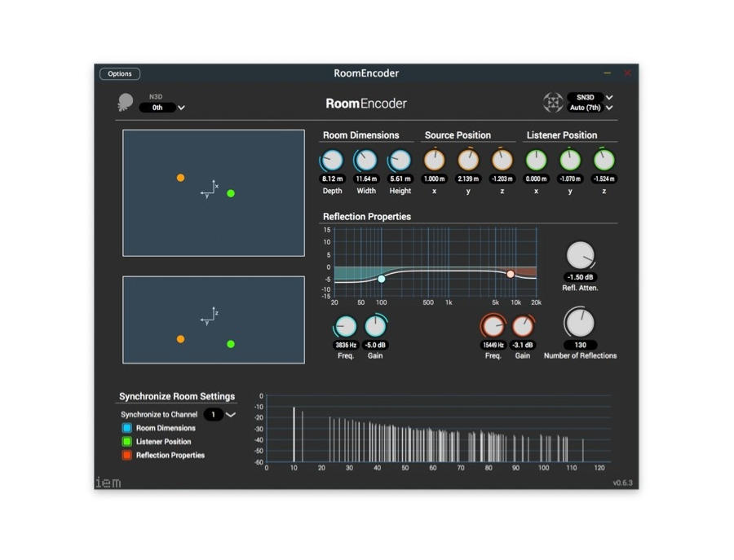Click the 15449 Hz frequency value
734x560 pixels.
(493, 345)
